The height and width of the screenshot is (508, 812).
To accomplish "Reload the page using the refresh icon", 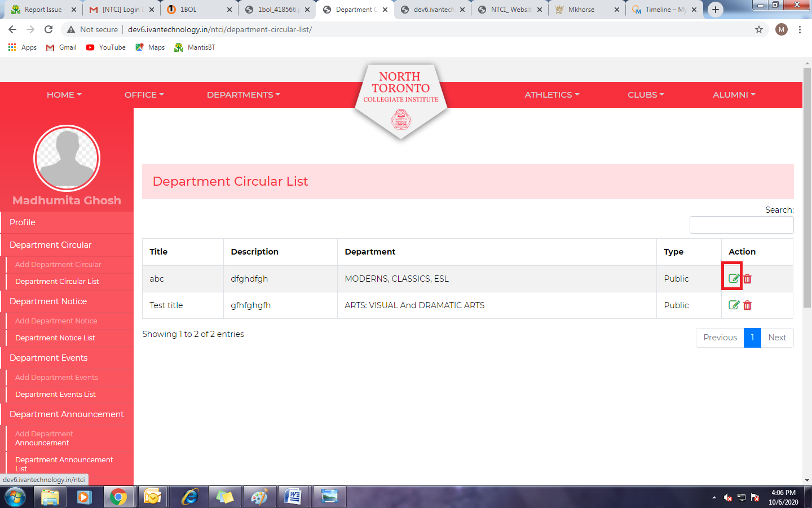I will pos(48,29).
